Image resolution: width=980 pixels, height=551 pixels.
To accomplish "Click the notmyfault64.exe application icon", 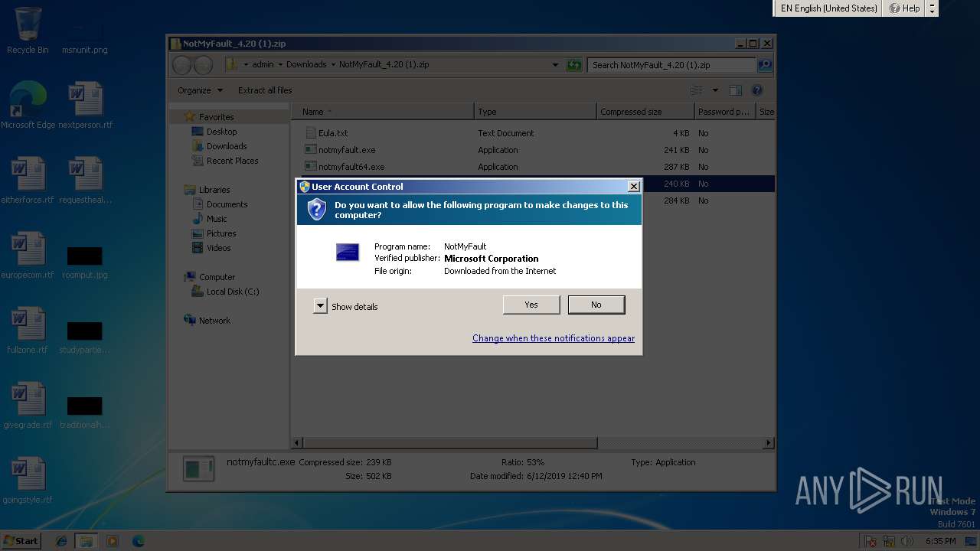I will click(x=311, y=167).
